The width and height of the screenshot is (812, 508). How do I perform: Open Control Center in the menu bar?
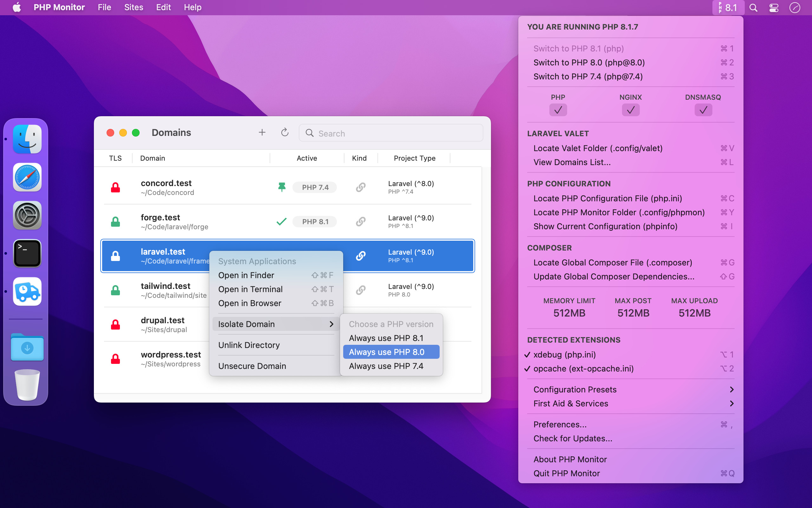(x=774, y=7)
